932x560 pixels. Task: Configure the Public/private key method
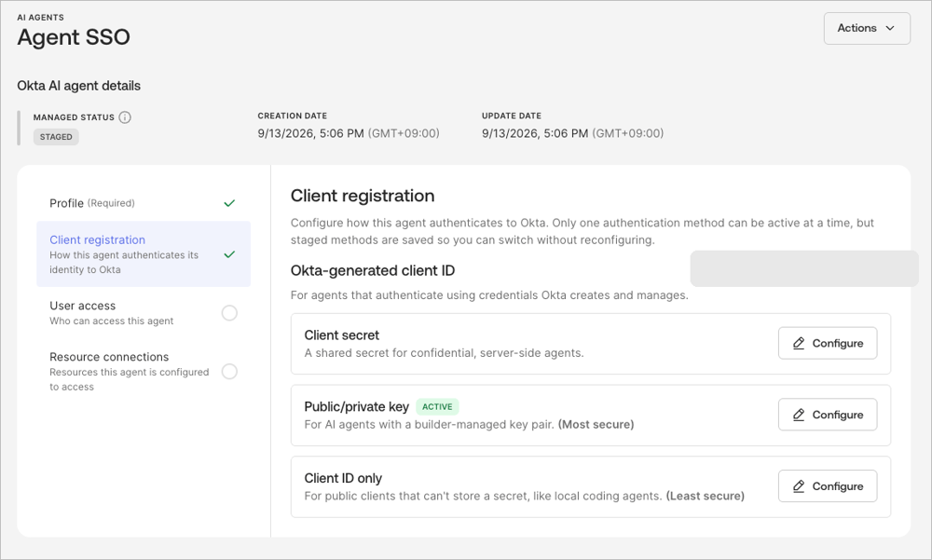(828, 415)
